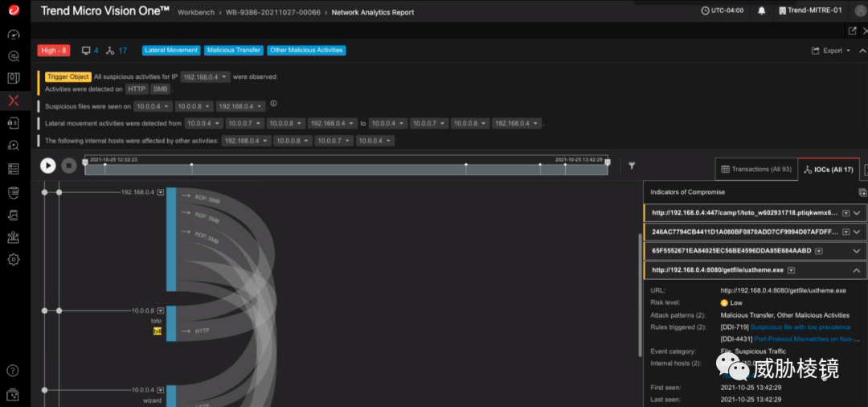868x407 pixels.
Task: Open 192.168.0.4 dropdown in affected hosts line
Action: coord(247,142)
